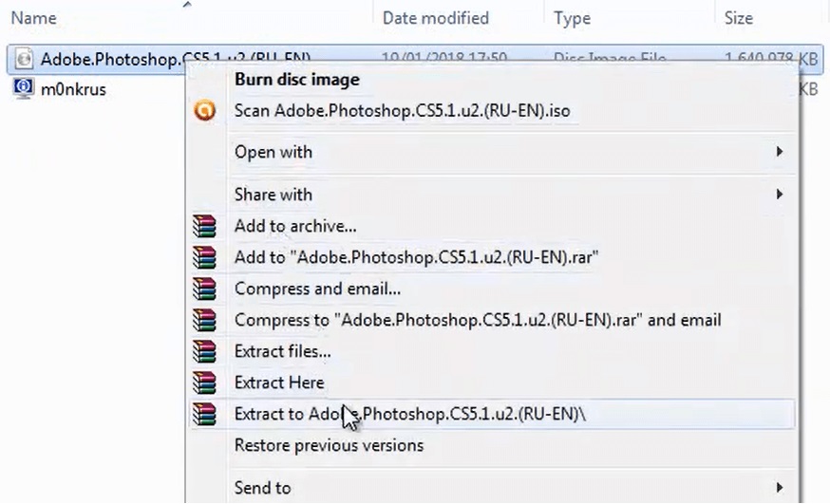Image resolution: width=830 pixels, height=504 pixels.
Task: Select the disc image file icon
Action: [24, 58]
